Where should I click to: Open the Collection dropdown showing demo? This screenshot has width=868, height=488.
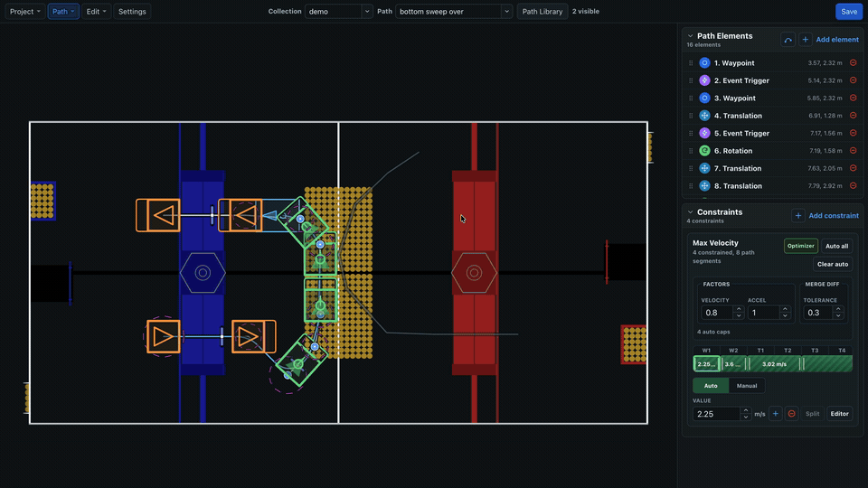338,11
